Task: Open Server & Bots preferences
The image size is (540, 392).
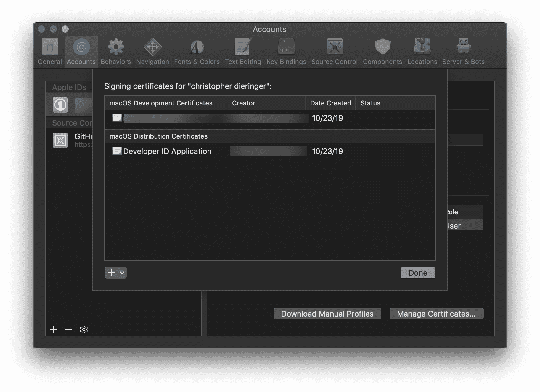Action: point(463,52)
